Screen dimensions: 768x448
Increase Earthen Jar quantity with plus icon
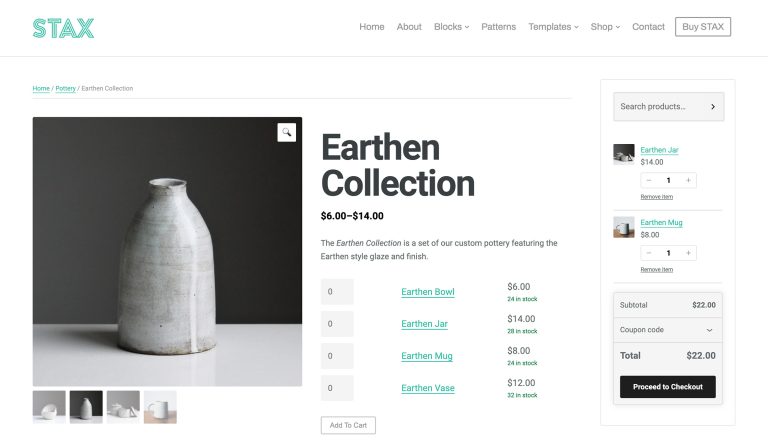coord(688,180)
